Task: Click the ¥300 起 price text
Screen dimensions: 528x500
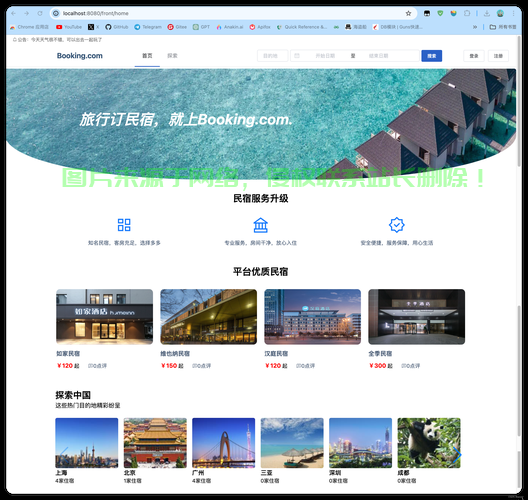Action: coord(381,366)
